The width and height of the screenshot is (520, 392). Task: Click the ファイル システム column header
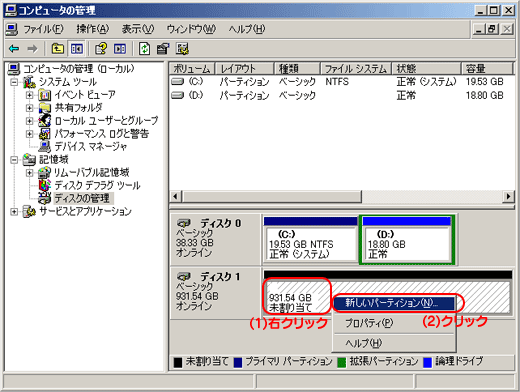(x=355, y=69)
